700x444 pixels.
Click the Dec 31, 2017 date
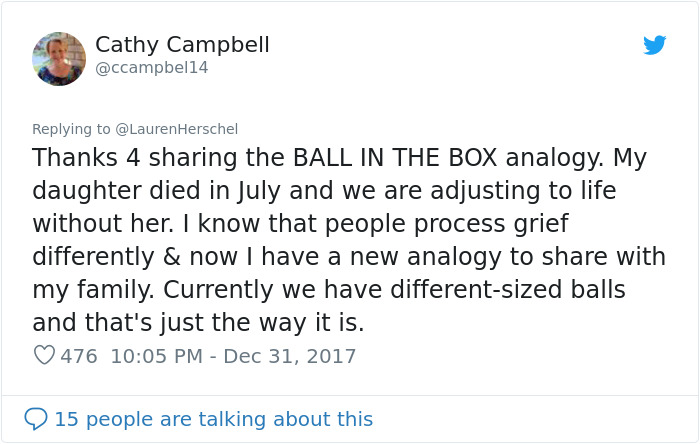point(289,356)
